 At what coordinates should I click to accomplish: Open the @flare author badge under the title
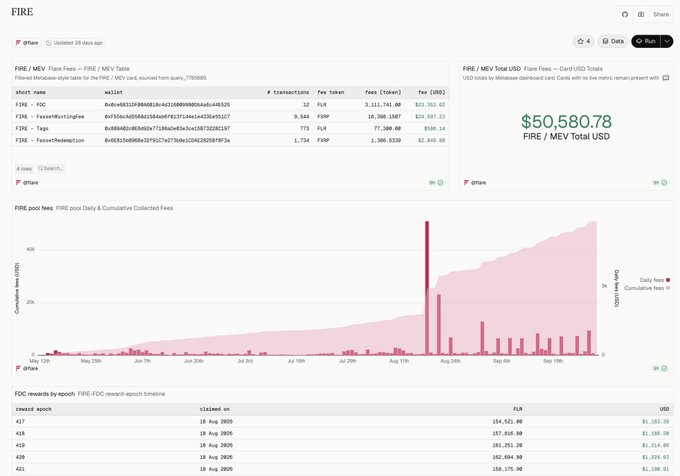coord(27,43)
